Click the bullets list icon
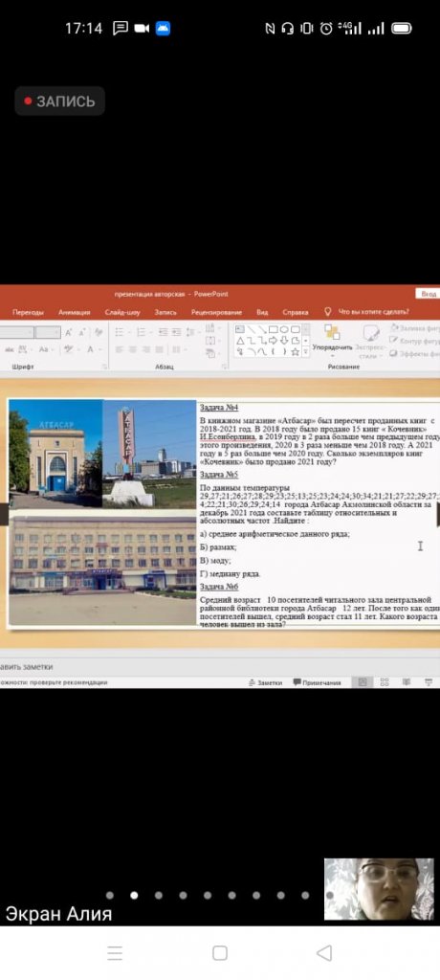440x980 pixels. coord(121,333)
